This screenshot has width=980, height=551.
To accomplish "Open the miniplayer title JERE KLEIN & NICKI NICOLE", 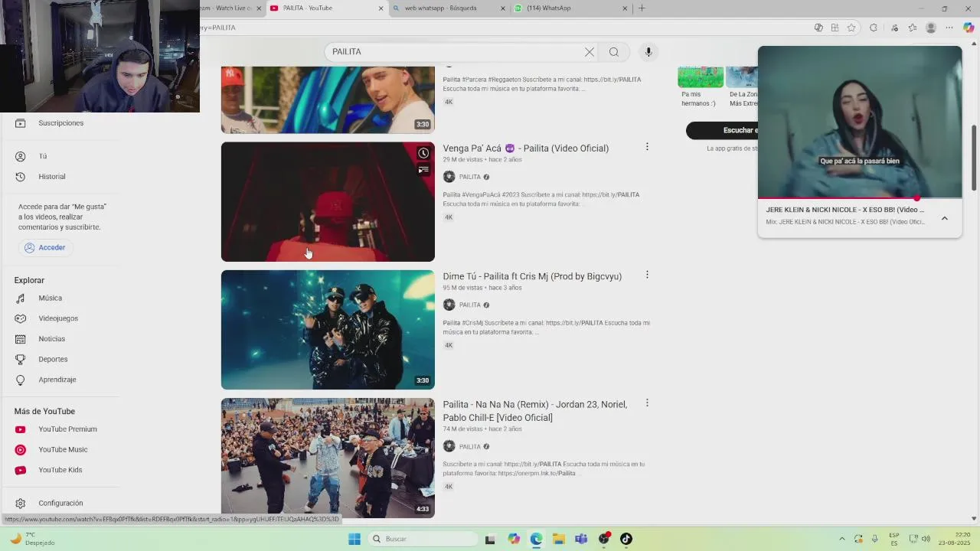I will (x=844, y=210).
